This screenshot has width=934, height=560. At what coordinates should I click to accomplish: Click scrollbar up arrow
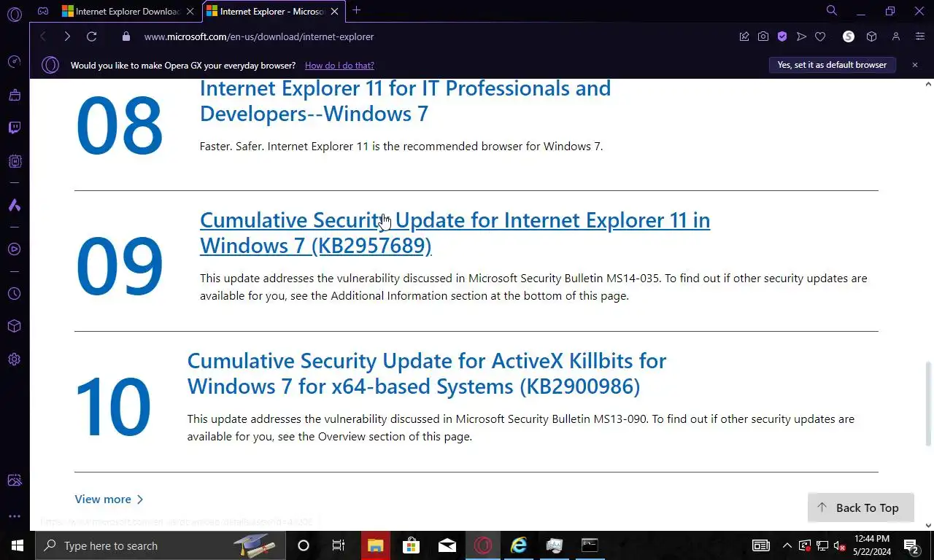pyautogui.click(x=928, y=85)
